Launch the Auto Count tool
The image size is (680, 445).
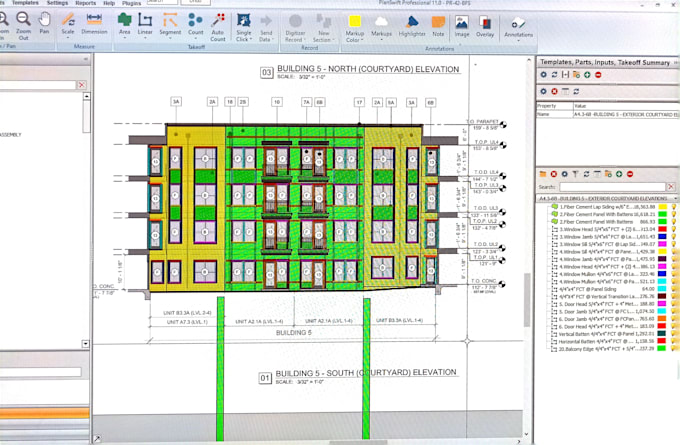click(x=218, y=27)
